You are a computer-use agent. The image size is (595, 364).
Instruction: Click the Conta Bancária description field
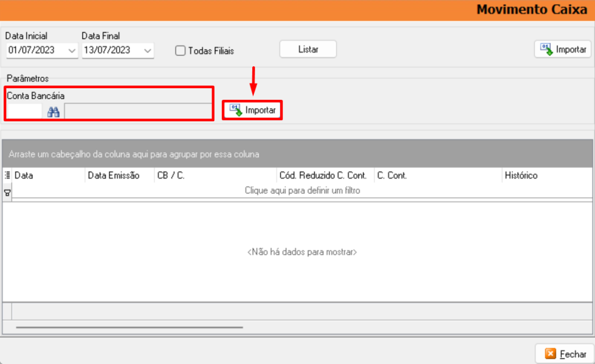[x=138, y=111]
